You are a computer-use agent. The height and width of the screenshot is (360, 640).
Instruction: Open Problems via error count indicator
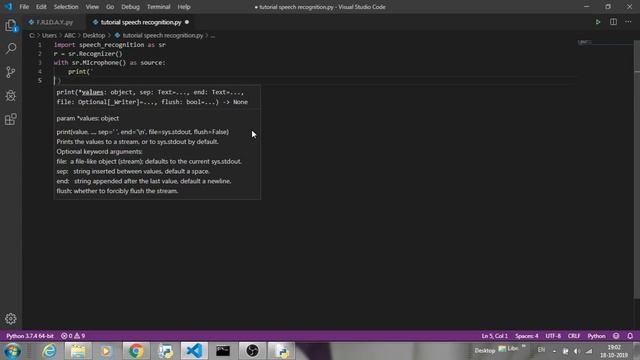click(67, 336)
